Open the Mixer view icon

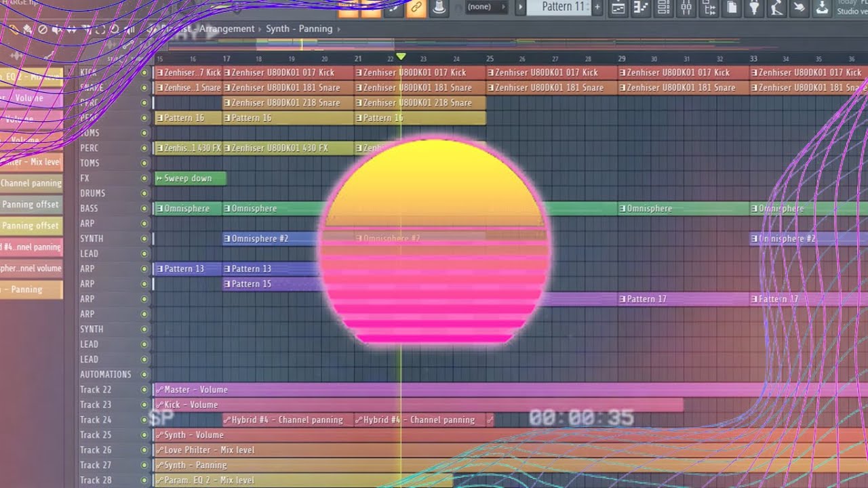tap(686, 7)
